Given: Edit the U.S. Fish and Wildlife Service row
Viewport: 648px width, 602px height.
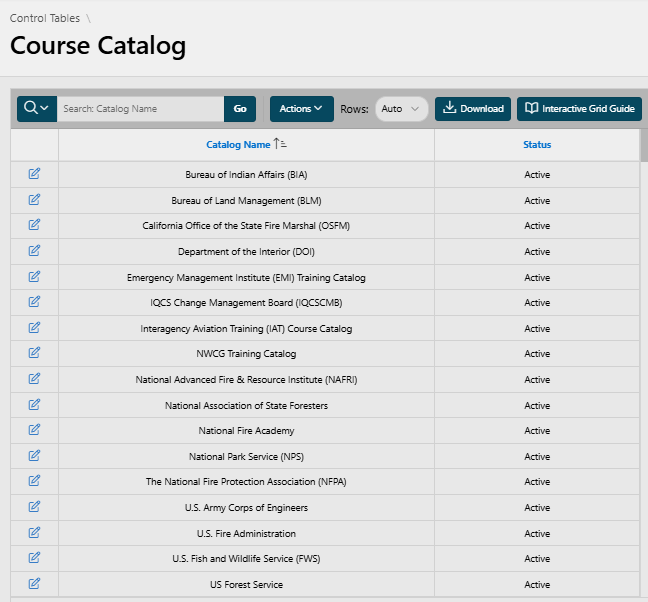Looking at the screenshot, I should (x=34, y=558).
